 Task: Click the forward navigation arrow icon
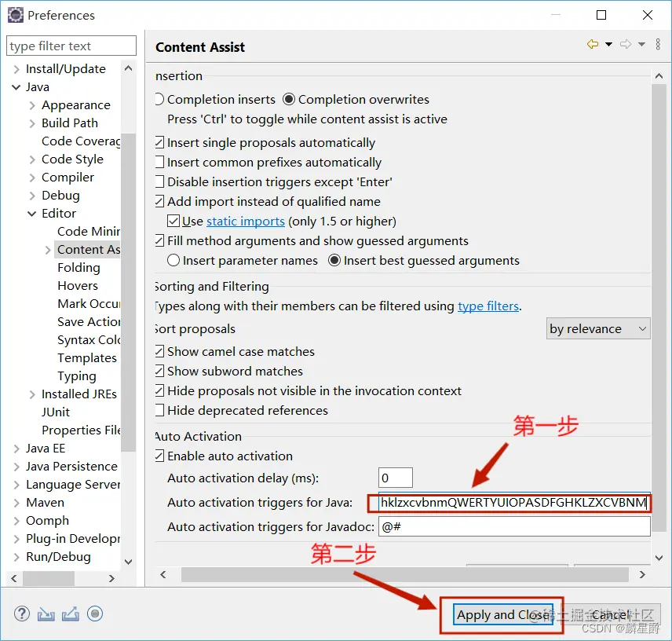pyautogui.click(x=626, y=44)
